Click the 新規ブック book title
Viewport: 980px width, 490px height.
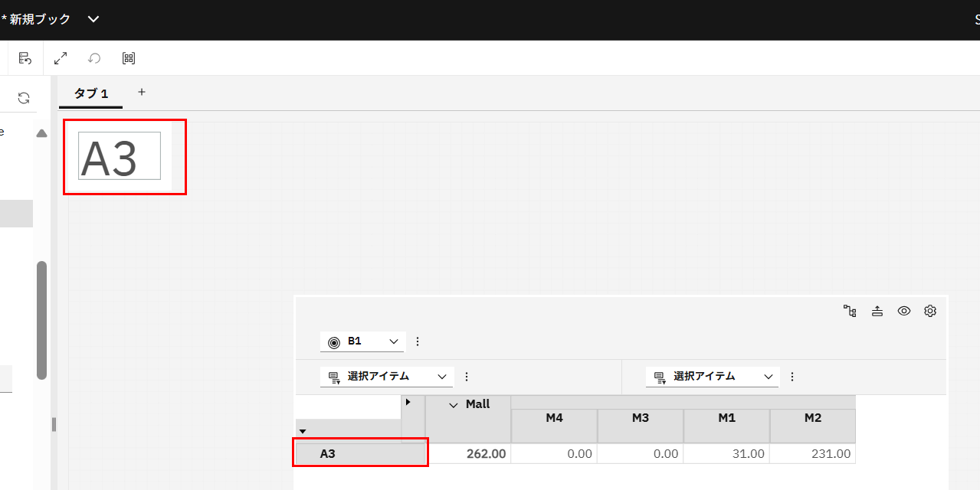[40, 19]
